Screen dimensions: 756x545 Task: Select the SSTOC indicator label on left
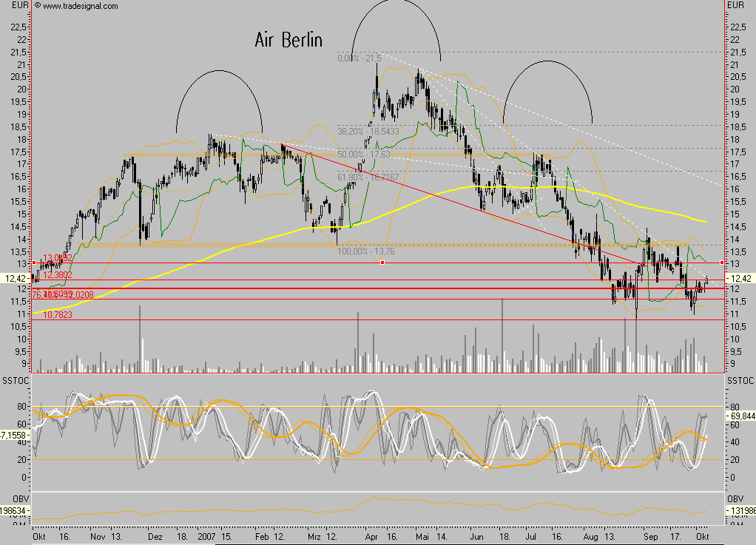(x=14, y=380)
